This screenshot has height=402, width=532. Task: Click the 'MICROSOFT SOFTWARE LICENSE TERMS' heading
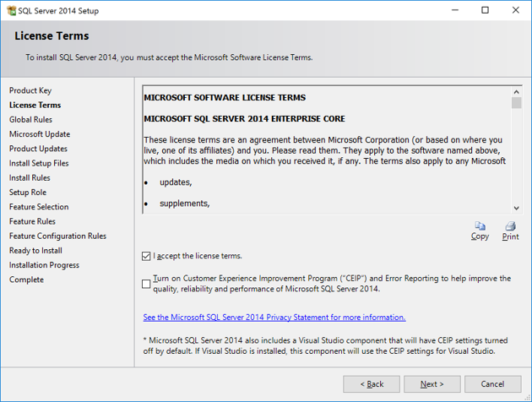(x=225, y=98)
